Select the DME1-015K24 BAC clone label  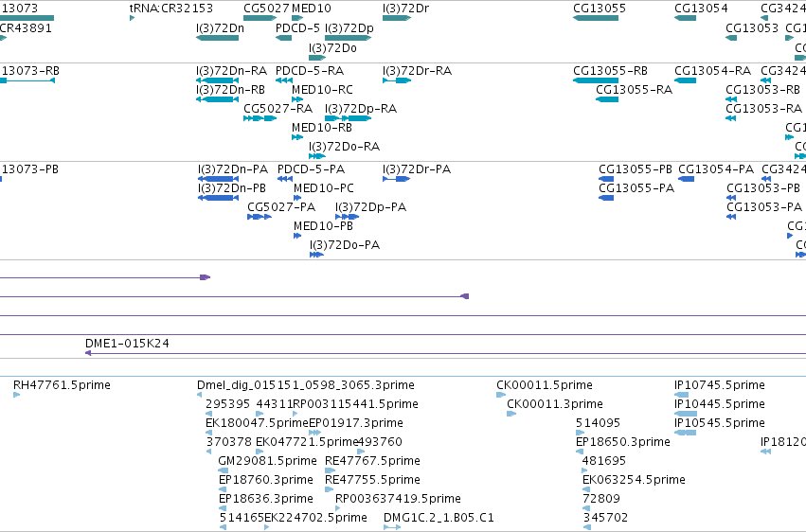[127, 344]
